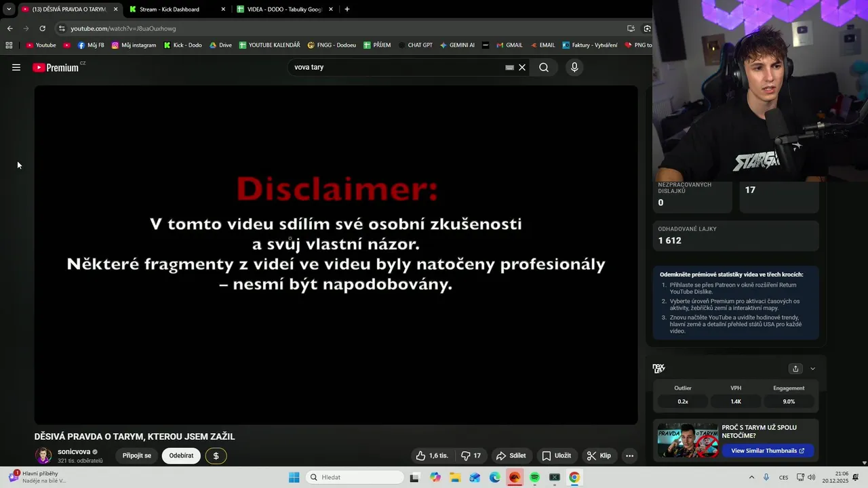Open the Chrome apps grid in bookmarks bar

(x=9, y=45)
